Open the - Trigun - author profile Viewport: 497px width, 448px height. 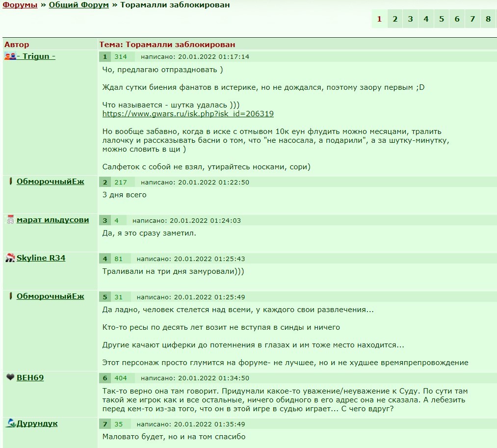36,56
